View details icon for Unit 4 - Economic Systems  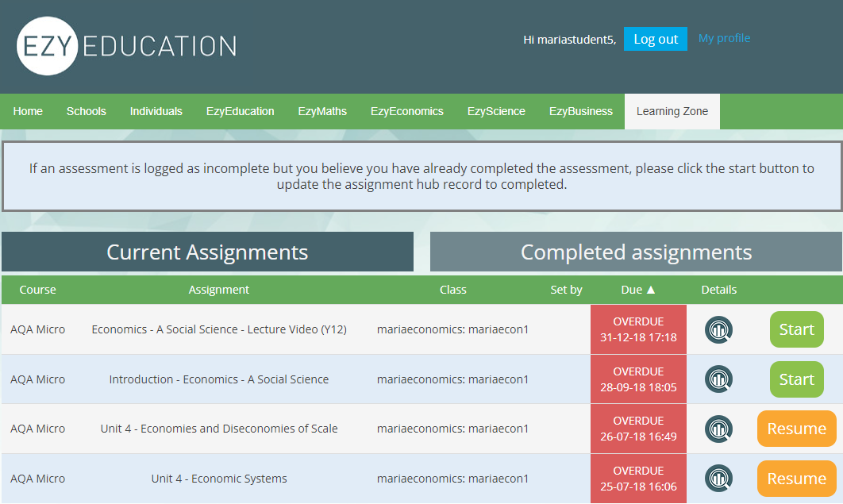click(x=718, y=479)
